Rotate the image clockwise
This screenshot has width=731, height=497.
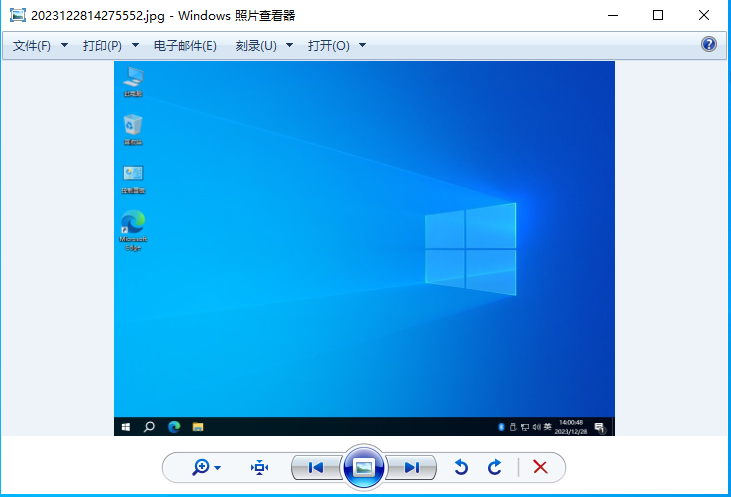pyautogui.click(x=495, y=467)
